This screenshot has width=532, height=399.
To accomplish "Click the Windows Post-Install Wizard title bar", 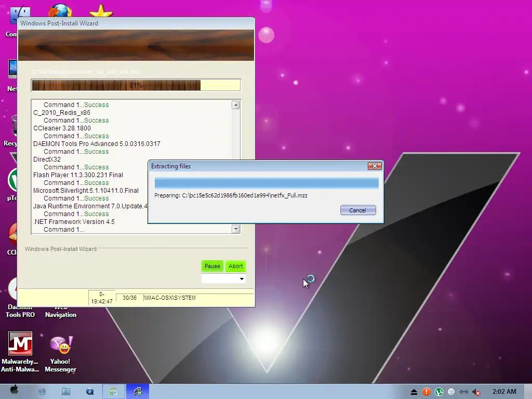I will tap(136, 23).
